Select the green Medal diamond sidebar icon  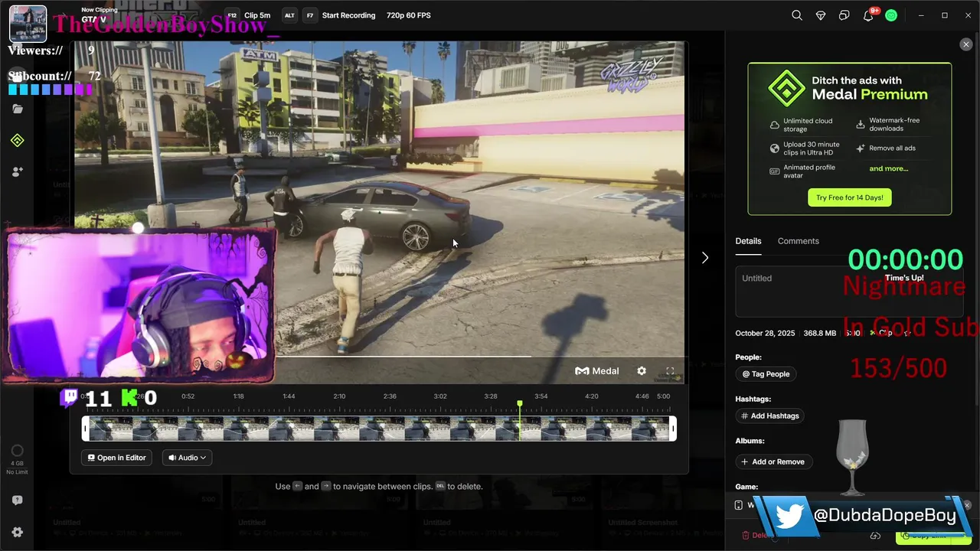coord(18,141)
